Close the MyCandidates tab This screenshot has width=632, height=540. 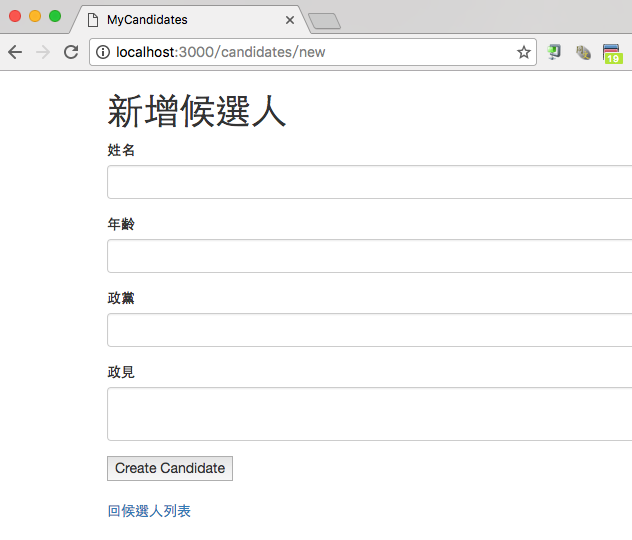click(x=290, y=20)
